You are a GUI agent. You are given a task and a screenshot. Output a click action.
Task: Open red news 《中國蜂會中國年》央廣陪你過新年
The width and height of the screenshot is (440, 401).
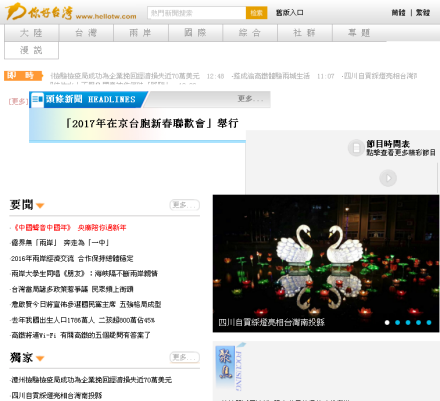coord(68,228)
